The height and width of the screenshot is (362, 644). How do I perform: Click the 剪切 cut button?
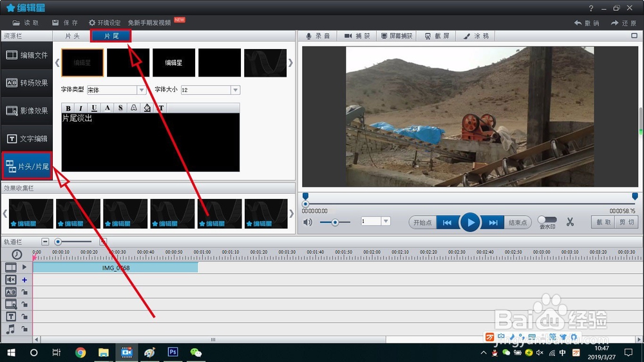point(626,222)
